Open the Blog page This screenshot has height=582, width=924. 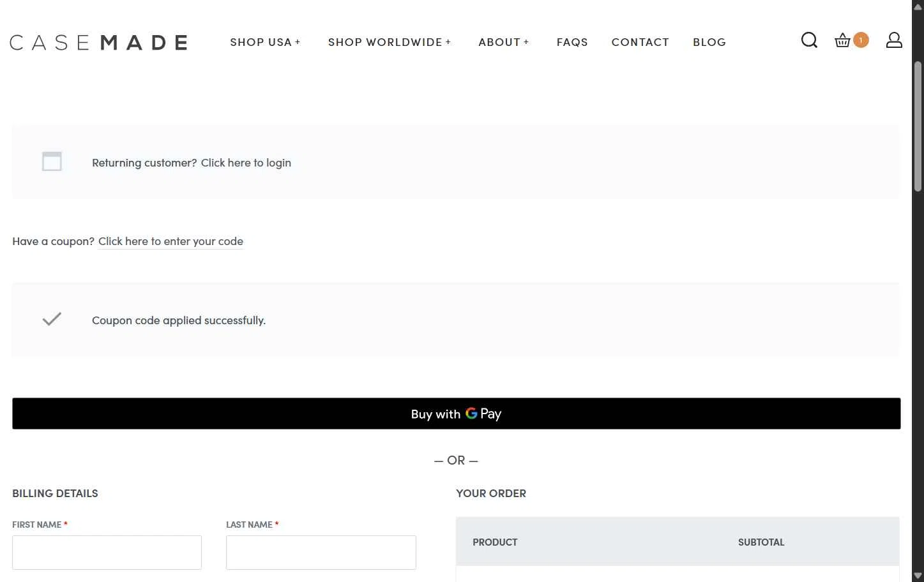[709, 42]
